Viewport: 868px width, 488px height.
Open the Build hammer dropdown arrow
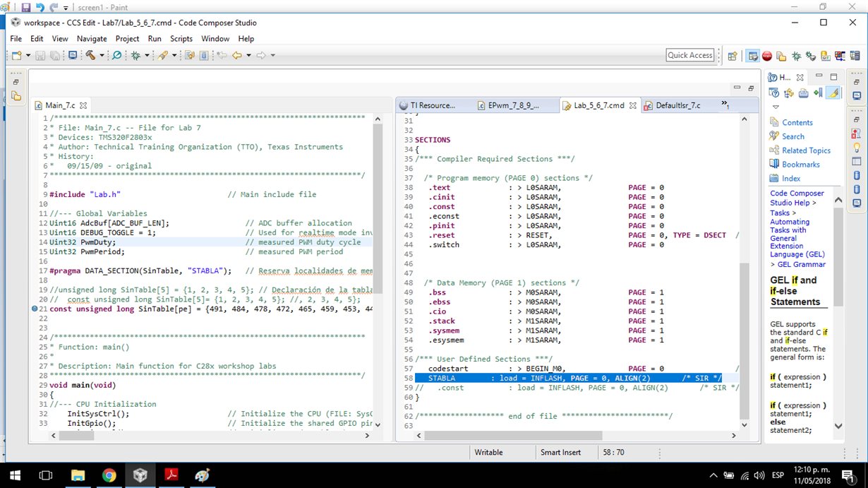tap(102, 56)
